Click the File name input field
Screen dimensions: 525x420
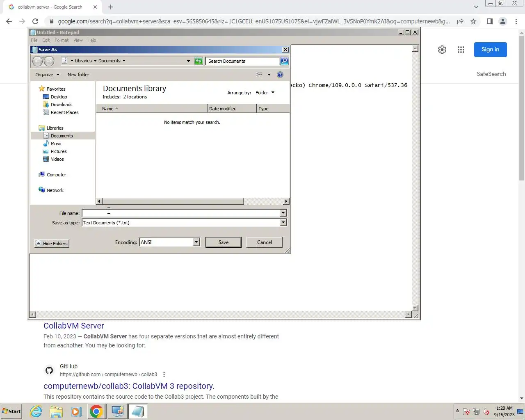(x=181, y=213)
